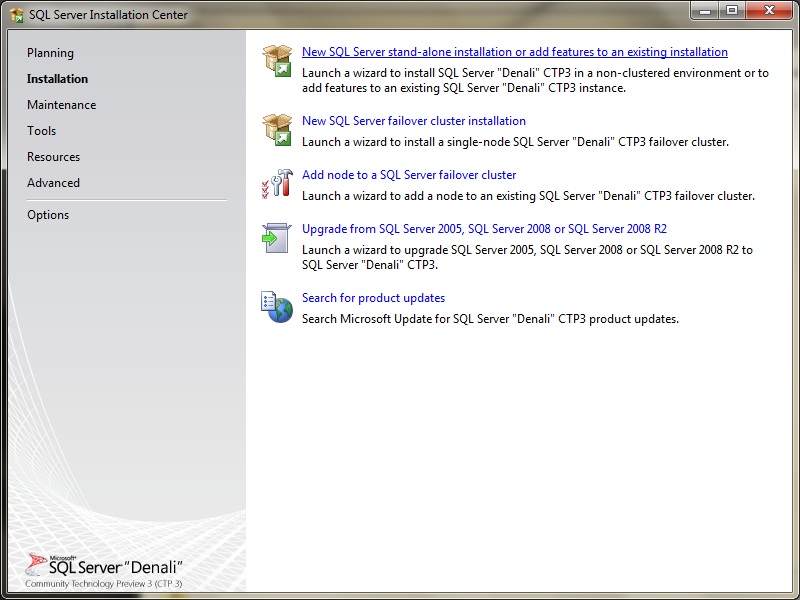The image size is (800, 600).
Task: Click the stand-alone installation box icon
Action: click(x=277, y=61)
